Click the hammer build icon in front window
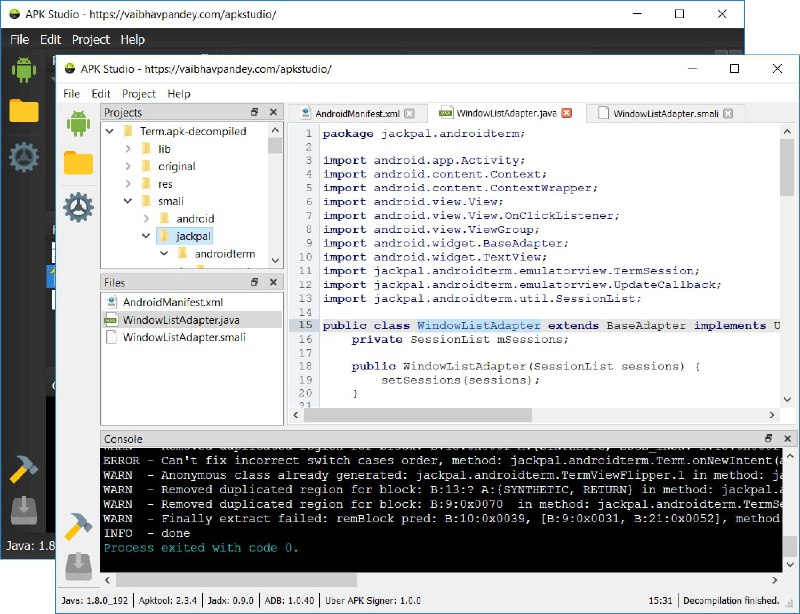This screenshot has height=614, width=800. (x=78, y=526)
